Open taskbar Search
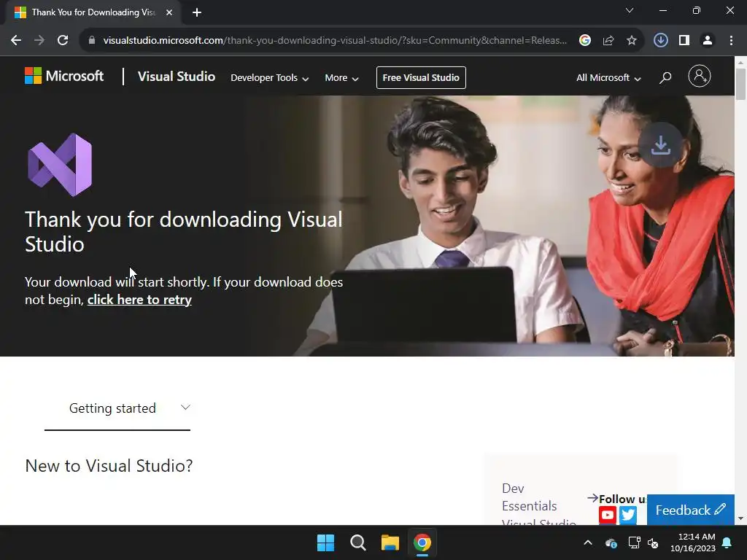This screenshot has height=560, width=747. 357,542
